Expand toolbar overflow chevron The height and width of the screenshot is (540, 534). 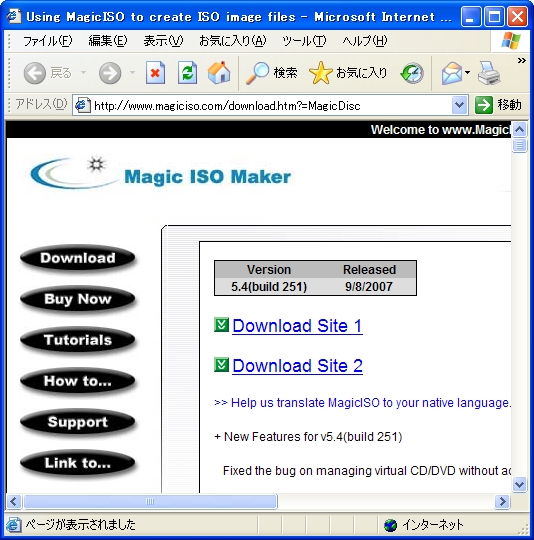click(x=522, y=61)
